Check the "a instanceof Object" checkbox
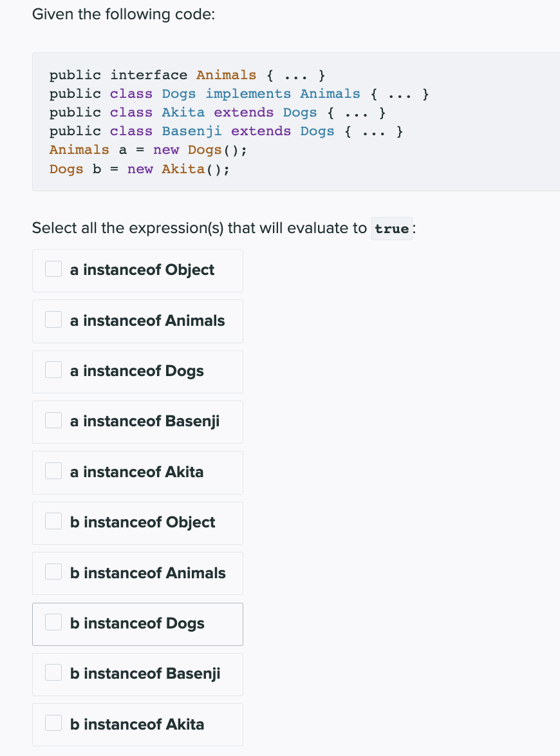 point(53,269)
